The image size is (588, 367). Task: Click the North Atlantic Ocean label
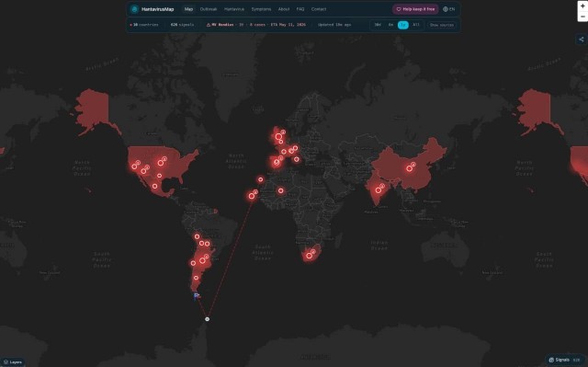[x=236, y=161]
